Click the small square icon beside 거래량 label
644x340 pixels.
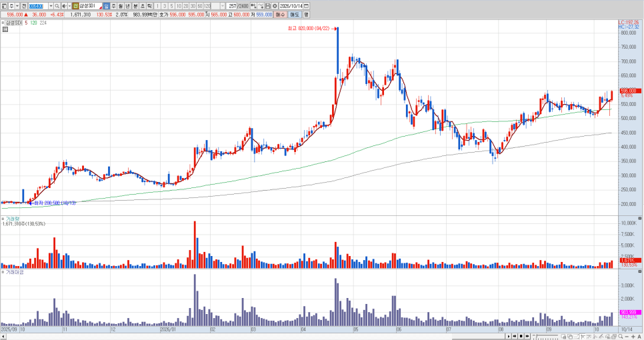(3, 219)
